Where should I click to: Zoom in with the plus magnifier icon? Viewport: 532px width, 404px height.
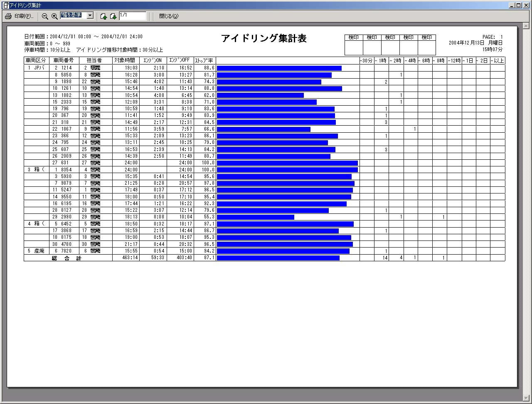[54, 16]
